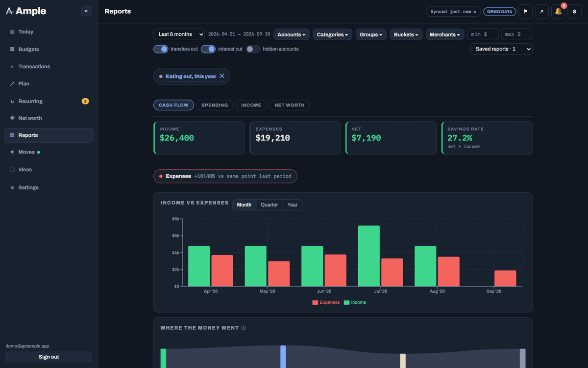Select the Month chart grouping
The width and height of the screenshot is (588, 368).
tap(244, 205)
